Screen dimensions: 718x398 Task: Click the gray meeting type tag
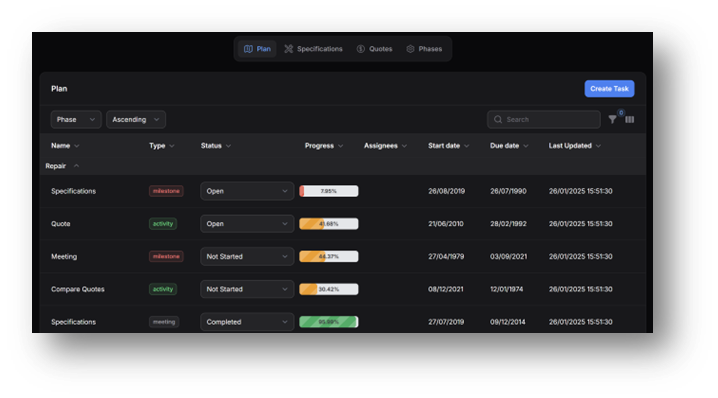(x=164, y=322)
